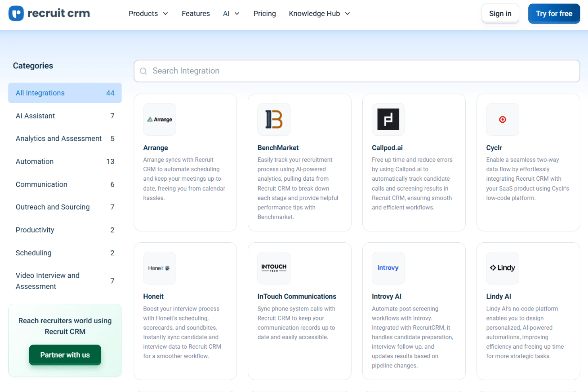Viewport: 588px width, 392px height.
Task: Open the InTouch Tech logo icon
Action: (x=274, y=268)
